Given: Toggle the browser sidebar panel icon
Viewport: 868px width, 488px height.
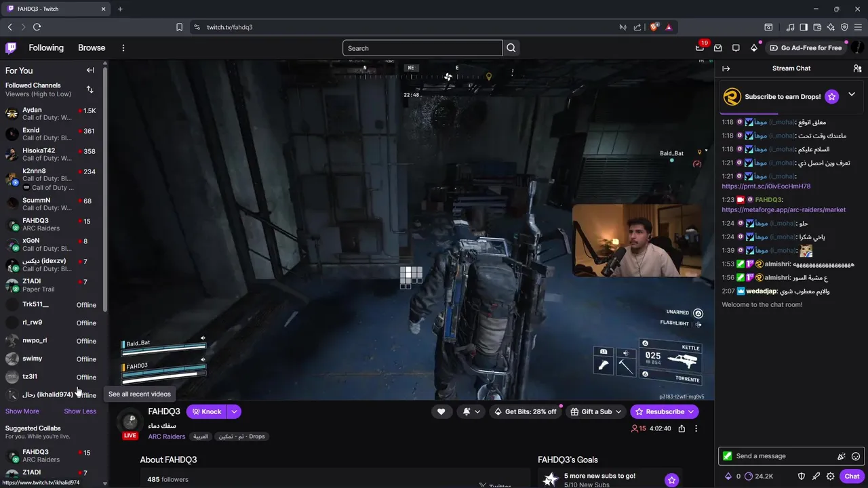Looking at the screenshot, I should click(804, 27).
